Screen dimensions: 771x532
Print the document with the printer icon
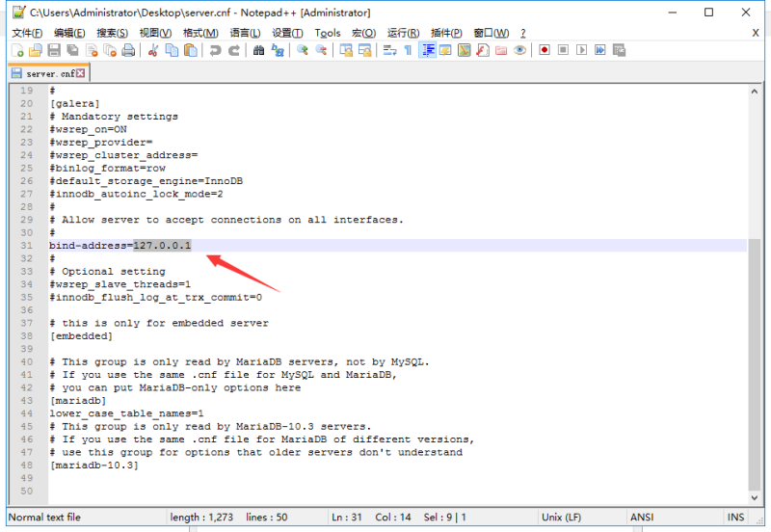[x=128, y=50]
